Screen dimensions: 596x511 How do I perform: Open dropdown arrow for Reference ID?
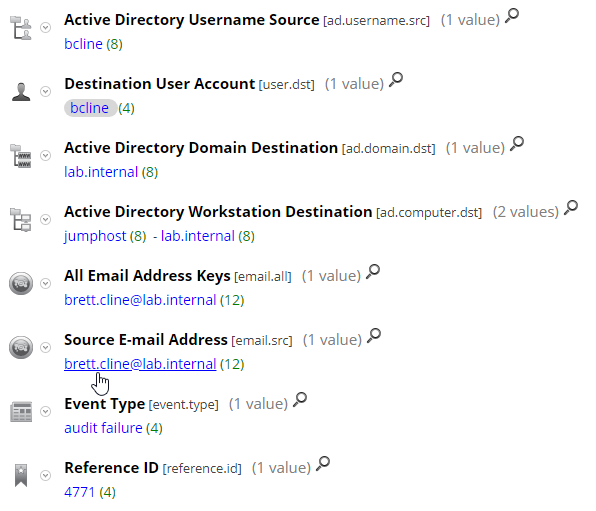pyautogui.click(x=46, y=475)
